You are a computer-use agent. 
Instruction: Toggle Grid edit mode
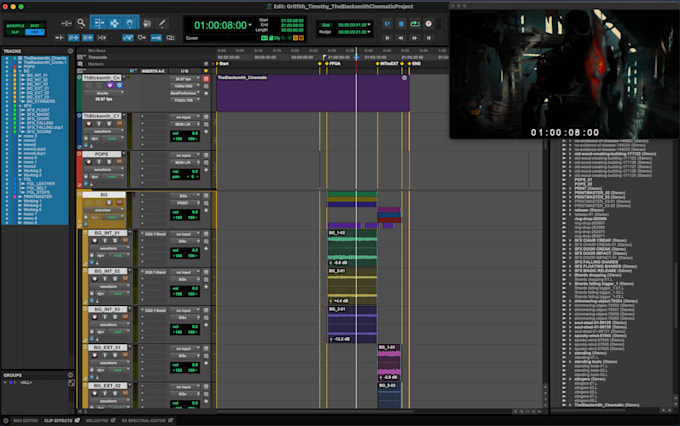35,32
